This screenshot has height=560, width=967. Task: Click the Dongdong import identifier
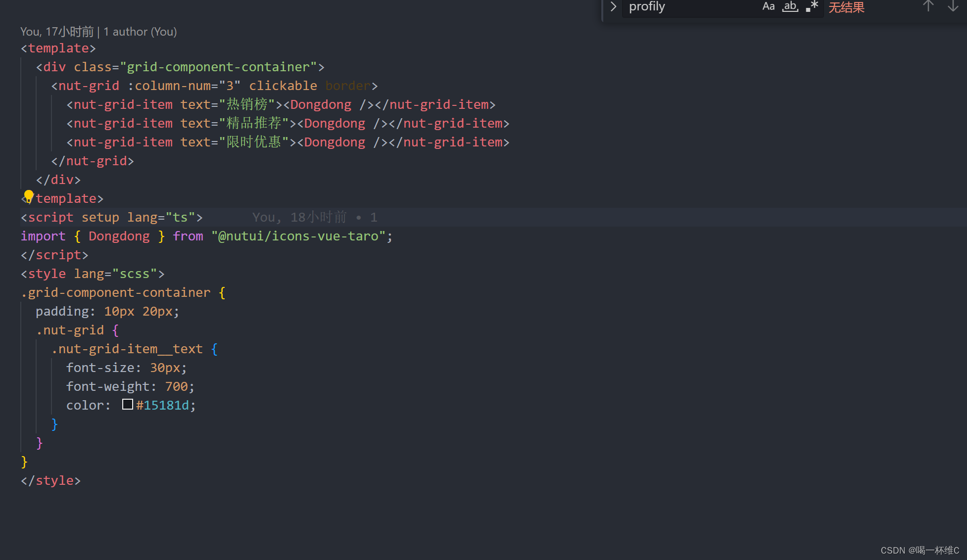point(119,236)
